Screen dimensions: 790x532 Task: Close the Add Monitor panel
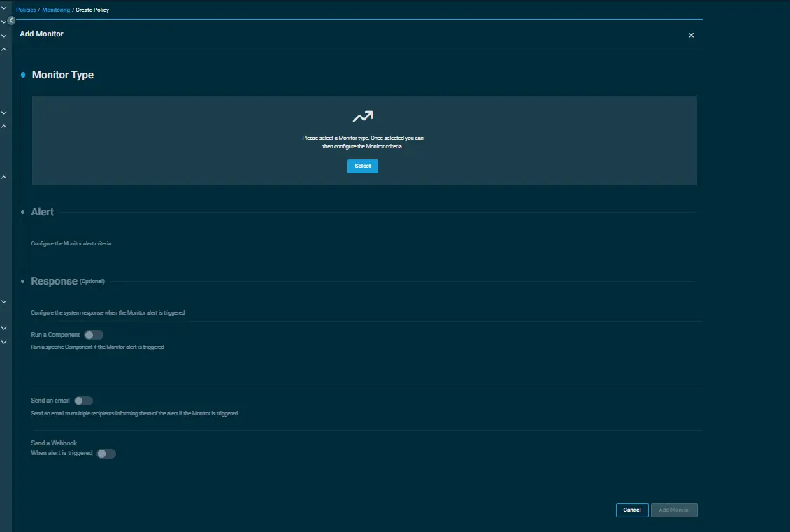point(691,35)
